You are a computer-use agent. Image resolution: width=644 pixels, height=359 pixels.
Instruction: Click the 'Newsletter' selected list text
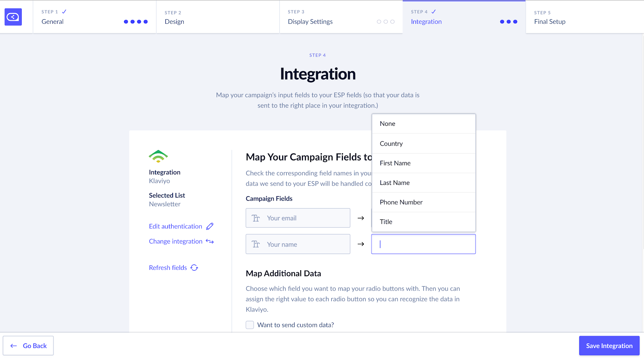165,204
